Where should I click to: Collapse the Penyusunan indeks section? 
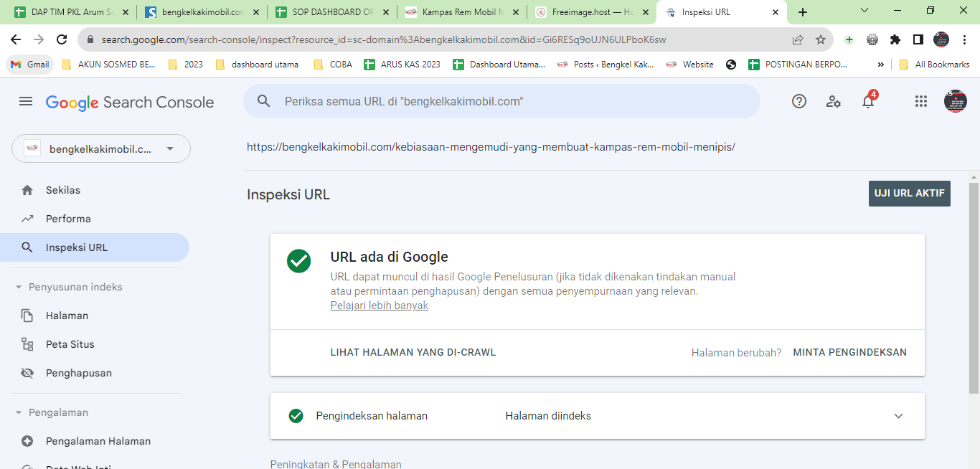[19, 287]
